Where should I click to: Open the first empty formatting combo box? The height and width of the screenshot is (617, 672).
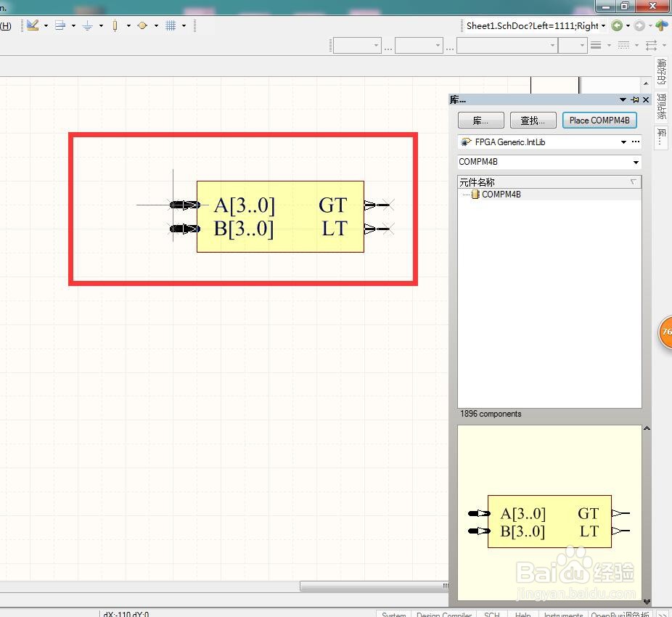click(x=358, y=46)
